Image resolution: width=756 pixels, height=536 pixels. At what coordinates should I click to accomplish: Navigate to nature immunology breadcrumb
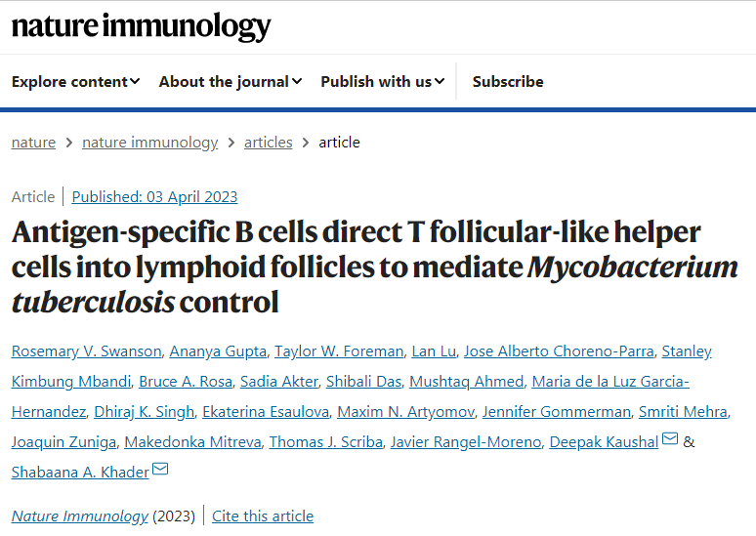[x=149, y=143]
